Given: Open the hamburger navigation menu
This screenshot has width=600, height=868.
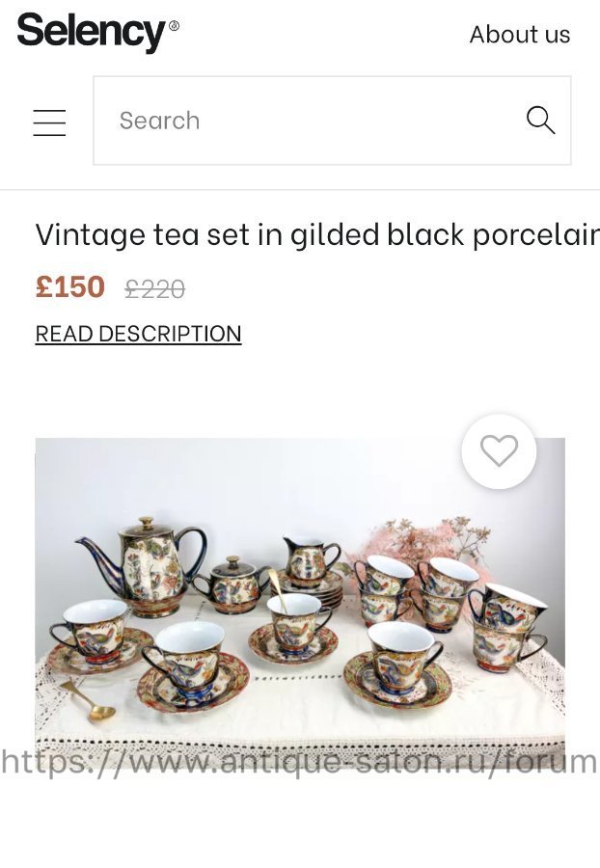Looking at the screenshot, I should point(49,122).
